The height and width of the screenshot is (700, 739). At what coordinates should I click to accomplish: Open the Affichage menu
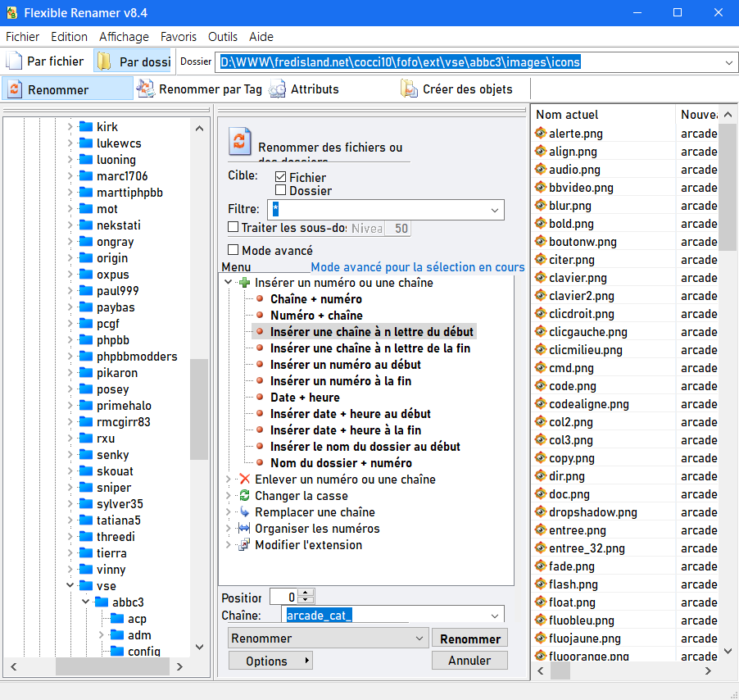[x=124, y=37]
